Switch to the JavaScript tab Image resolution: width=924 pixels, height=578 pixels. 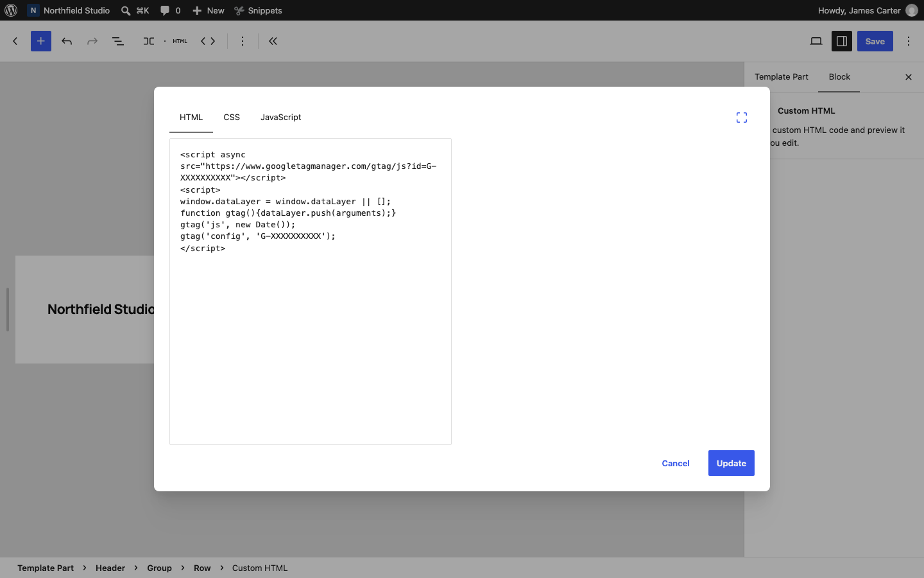pyautogui.click(x=281, y=118)
